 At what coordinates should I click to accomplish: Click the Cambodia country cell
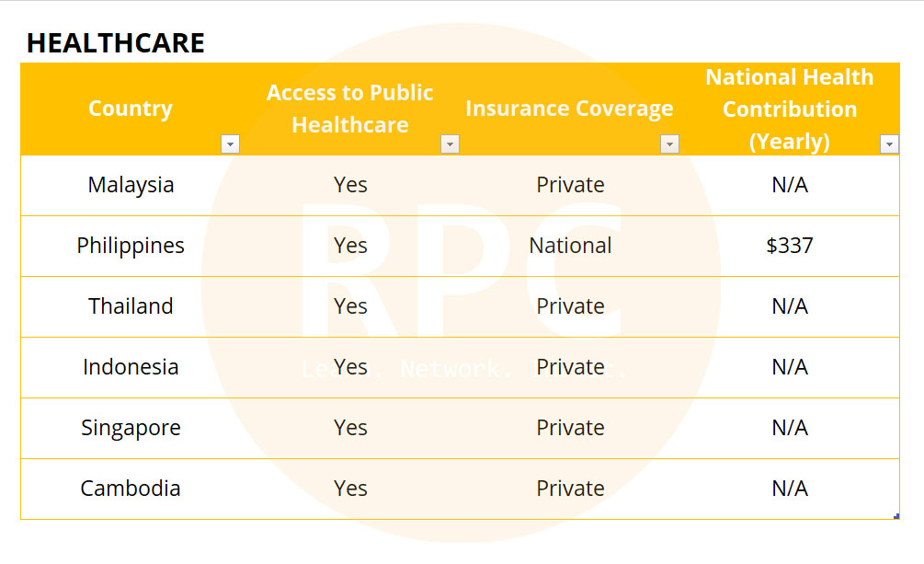(131, 489)
